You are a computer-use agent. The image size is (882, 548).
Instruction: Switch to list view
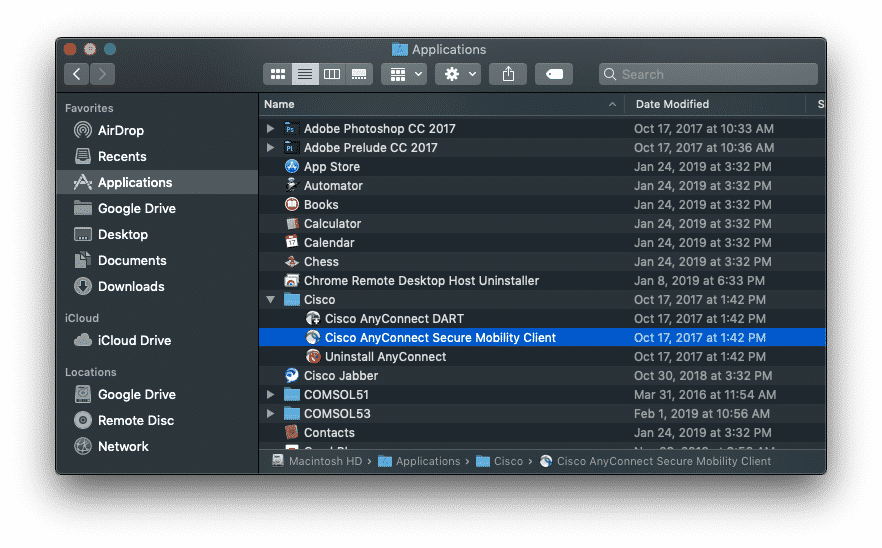[305, 74]
